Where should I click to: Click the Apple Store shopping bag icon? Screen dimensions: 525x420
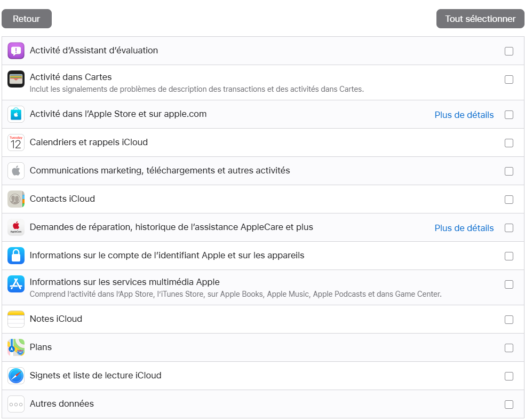[16, 114]
